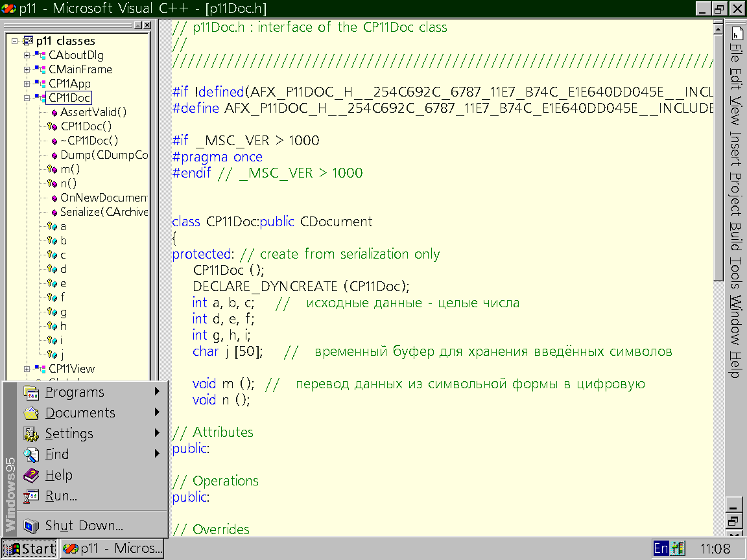Screen dimensions: 747x560
Task: Select the OnNewDocument method in class tree
Action: pyautogui.click(x=104, y=198)
